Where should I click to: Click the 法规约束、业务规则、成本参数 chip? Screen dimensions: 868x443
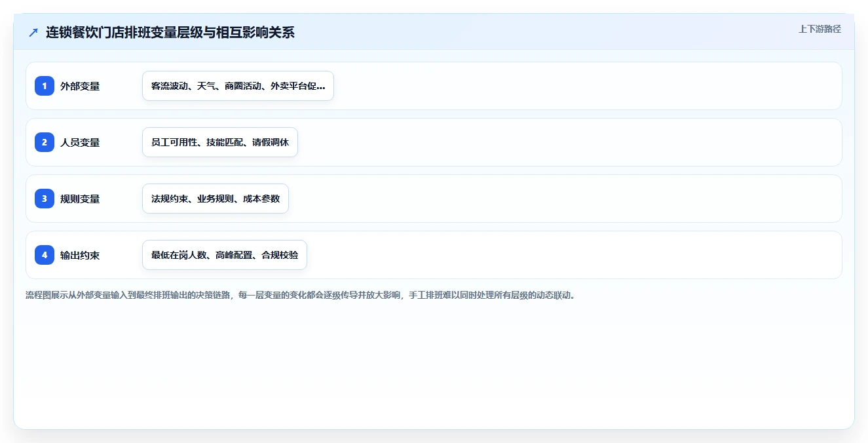click(216, 199)
